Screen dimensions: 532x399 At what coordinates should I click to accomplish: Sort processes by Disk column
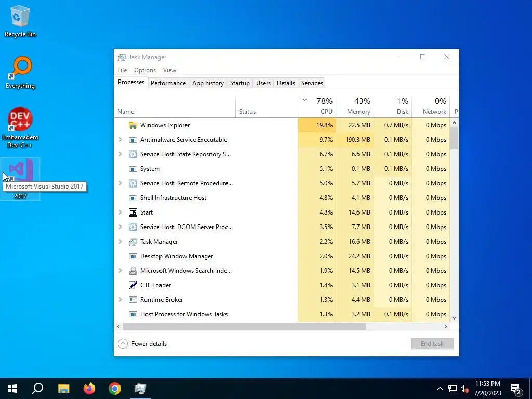pyautogui.click(x=393, y=107)
